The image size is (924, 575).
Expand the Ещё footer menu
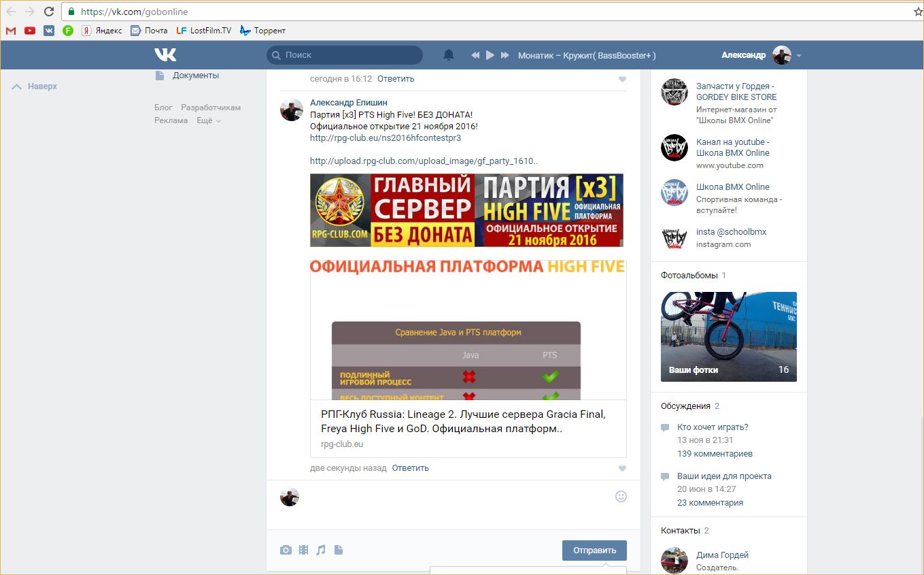209,120
